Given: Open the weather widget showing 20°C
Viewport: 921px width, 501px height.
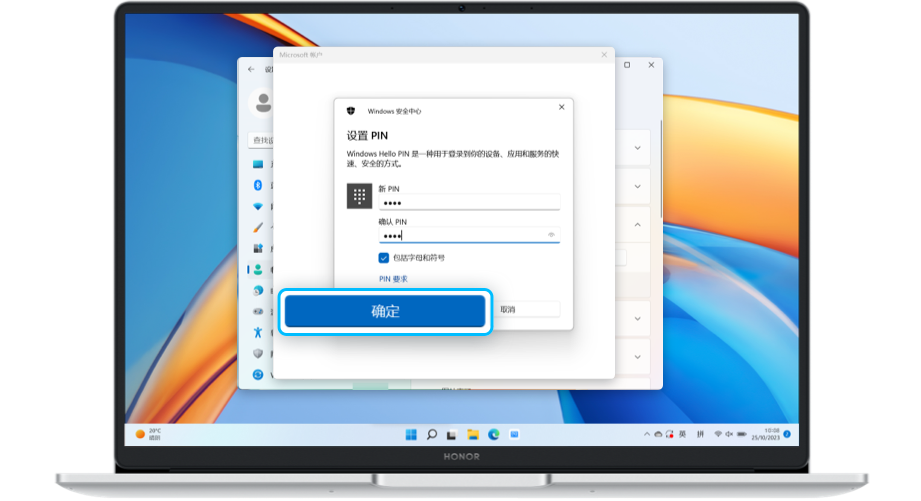Looking at the screenshot, I should [149, 435].
